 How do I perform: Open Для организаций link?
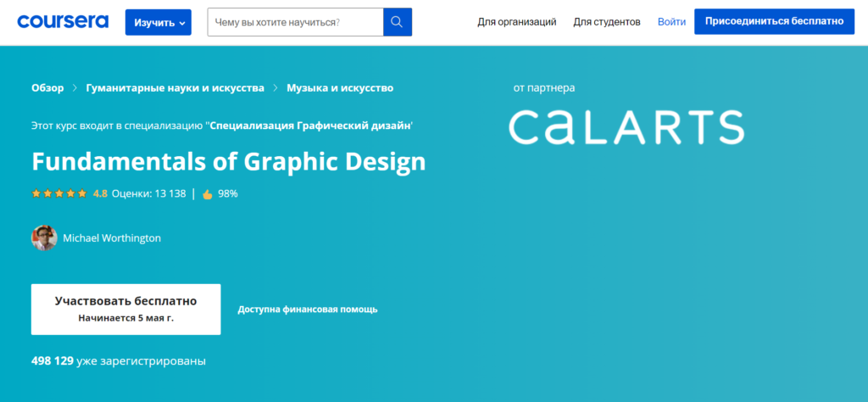517,22
